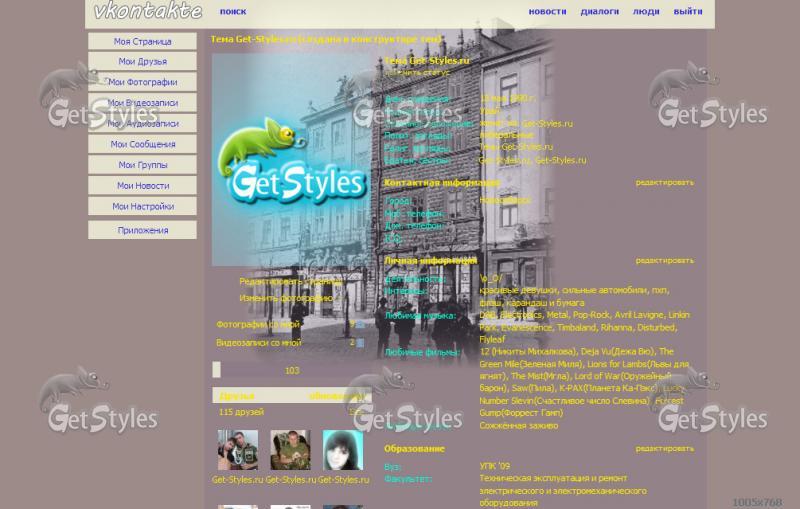Image resolution: width=800 pixels, height=509 pixels.
Task: Click the GetStyles chameleon profile avatar
Action: [x=292, y=160]
